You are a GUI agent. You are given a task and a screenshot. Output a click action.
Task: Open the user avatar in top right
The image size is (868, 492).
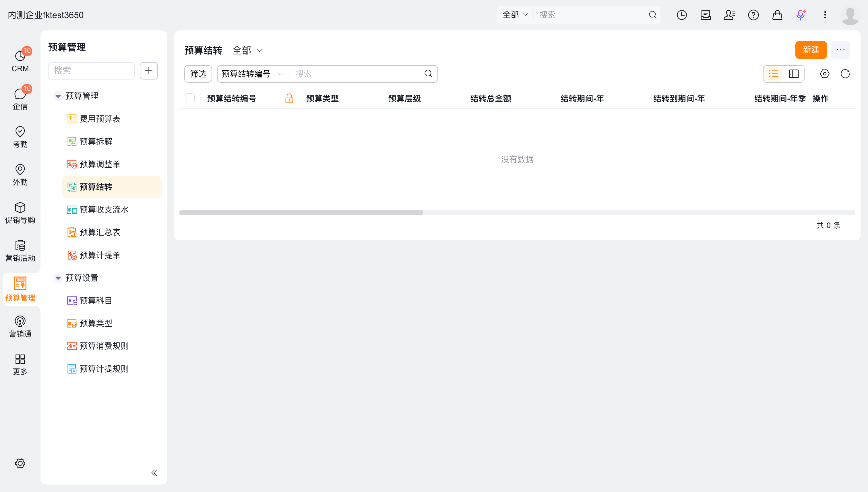(850, 15)
